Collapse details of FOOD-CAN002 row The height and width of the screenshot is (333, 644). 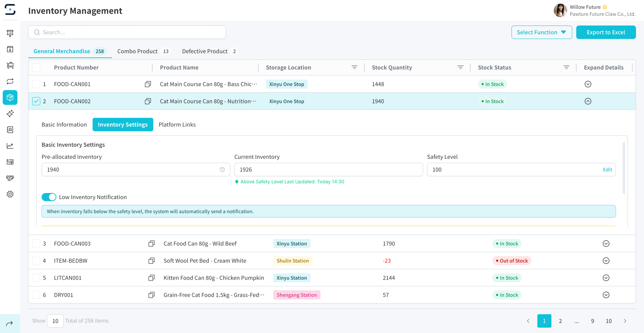(x=588, y=101)
